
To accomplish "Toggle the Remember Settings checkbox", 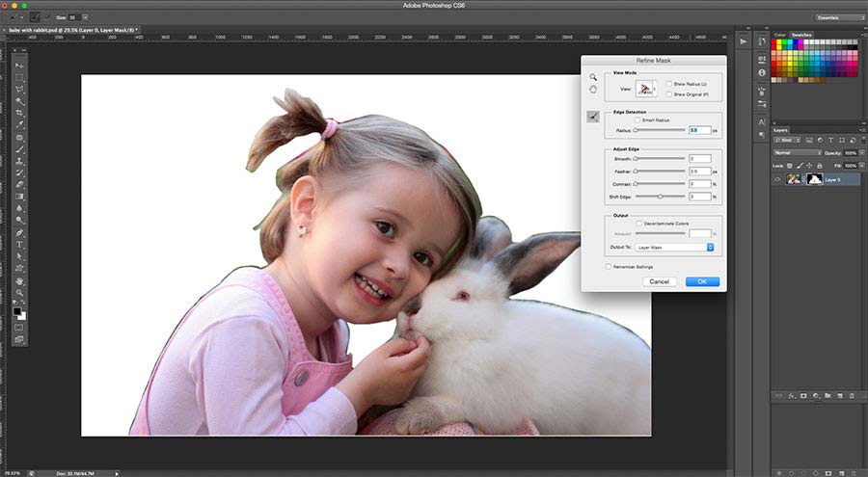I will pos(608,266).
